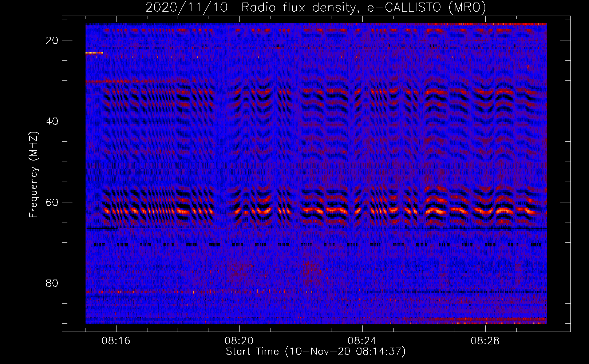
Task: Click the x-axis time label "08:28"
Action: point(485,341)
